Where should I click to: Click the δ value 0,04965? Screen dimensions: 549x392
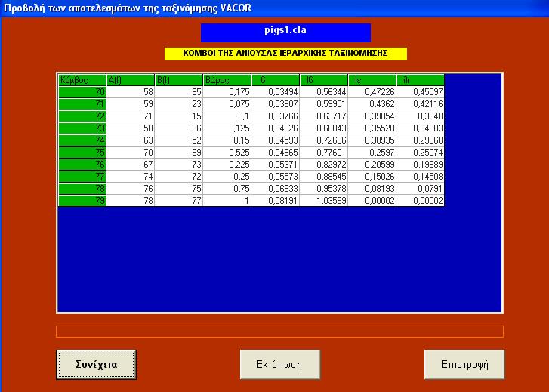tap(275, 153)
